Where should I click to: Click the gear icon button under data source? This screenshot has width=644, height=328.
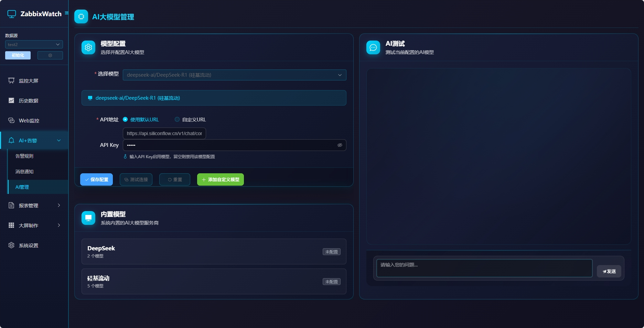coord(50,55)
